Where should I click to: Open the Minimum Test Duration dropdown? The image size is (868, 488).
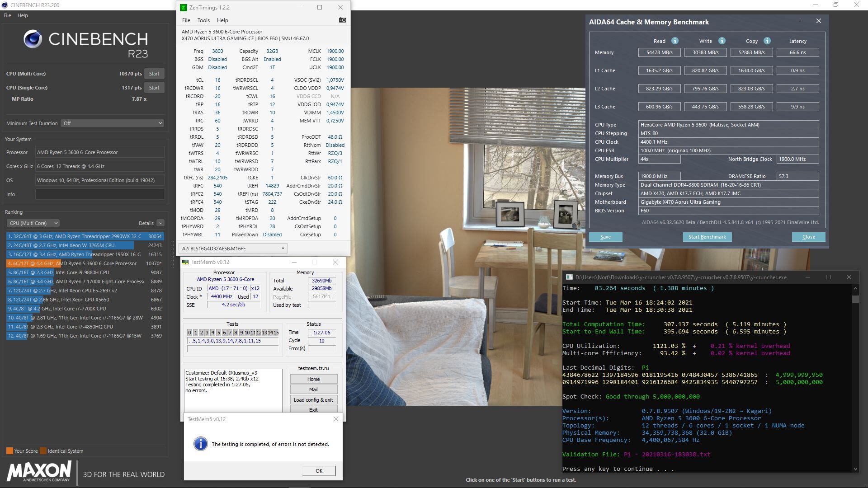[x=112, y=123]
